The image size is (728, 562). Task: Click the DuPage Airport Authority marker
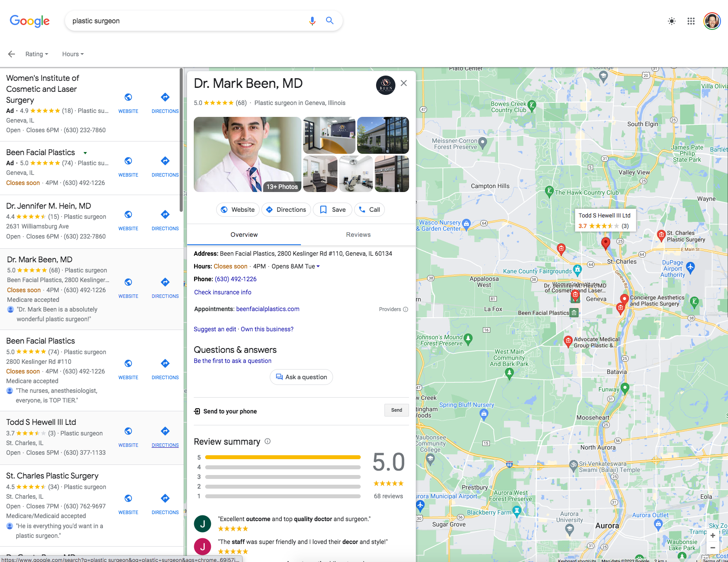pyautogui.click(x=690, y=267)
